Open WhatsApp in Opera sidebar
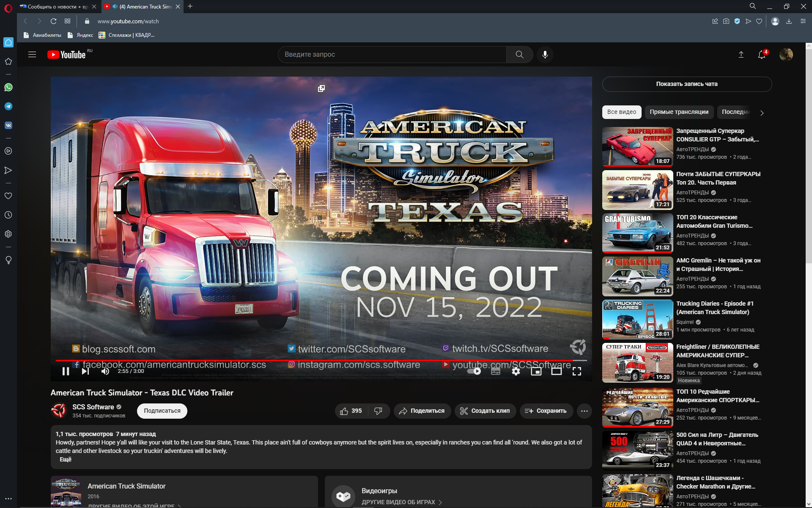Screen dimensions: 812x508 8,87
